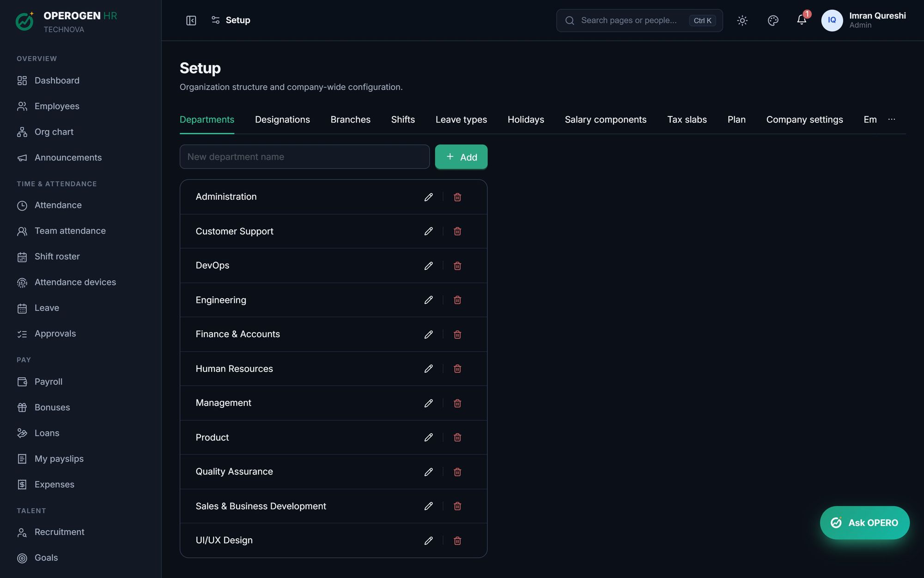This screenshot has width=924, height=578.
Task: Edit the DevOps department name
Action: 428,266
